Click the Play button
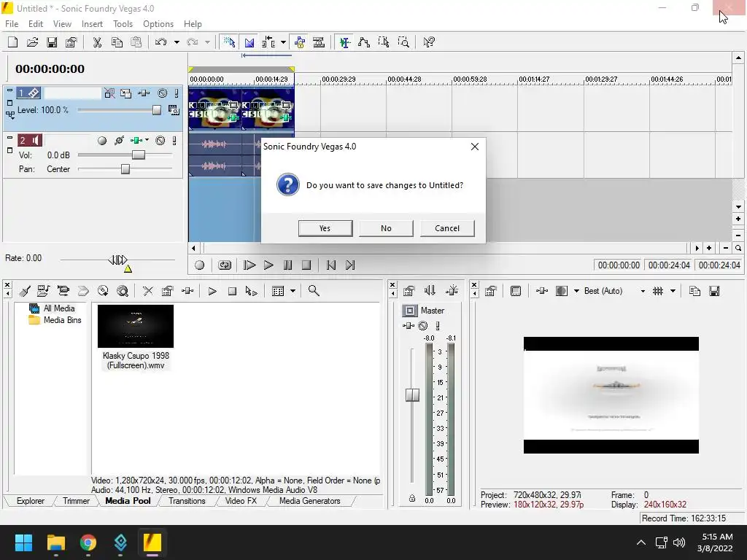Screen dimensions: 747x560 pyautogui.click(x=268, y=265)
